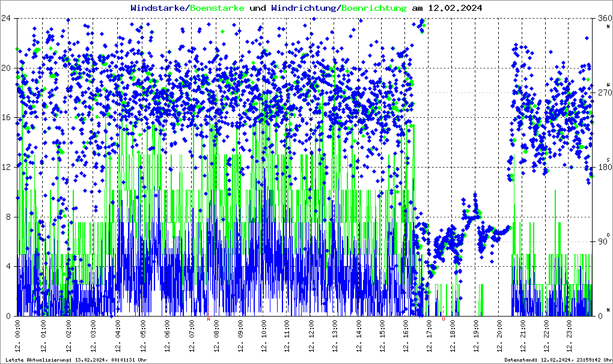Viewport: 613px width, 364px height.
Task: Click the red sunrise marker "A"
Action: click(x=209, y=319)
